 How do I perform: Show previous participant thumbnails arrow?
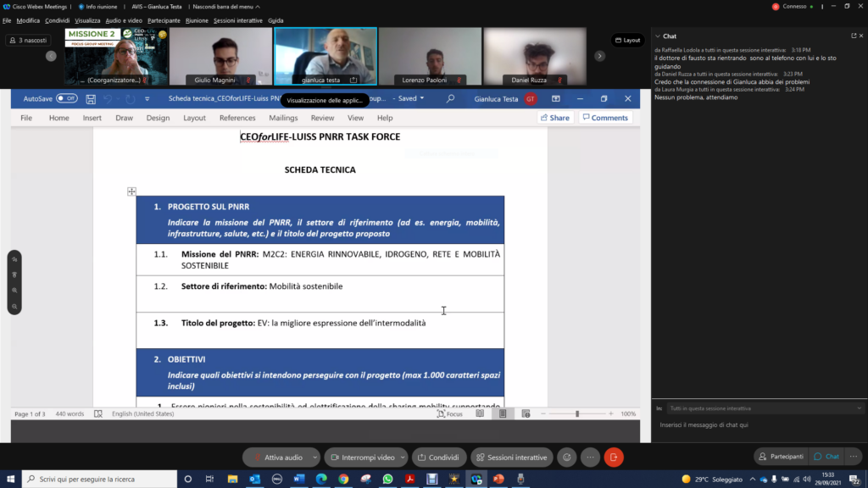51,56
